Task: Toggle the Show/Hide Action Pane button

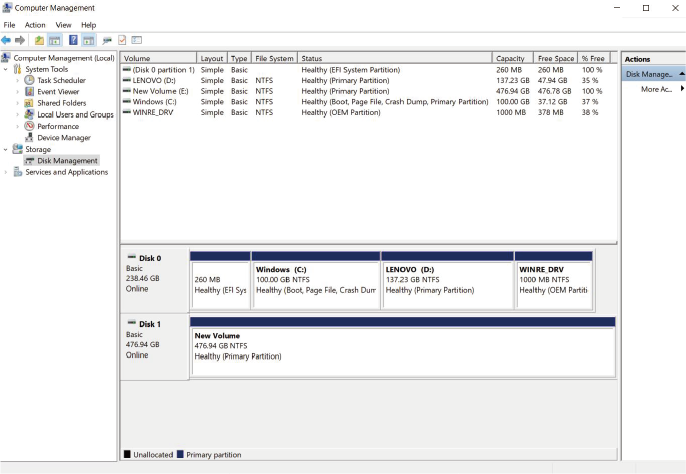Action: pyautogui.click(x=88, y=40)
